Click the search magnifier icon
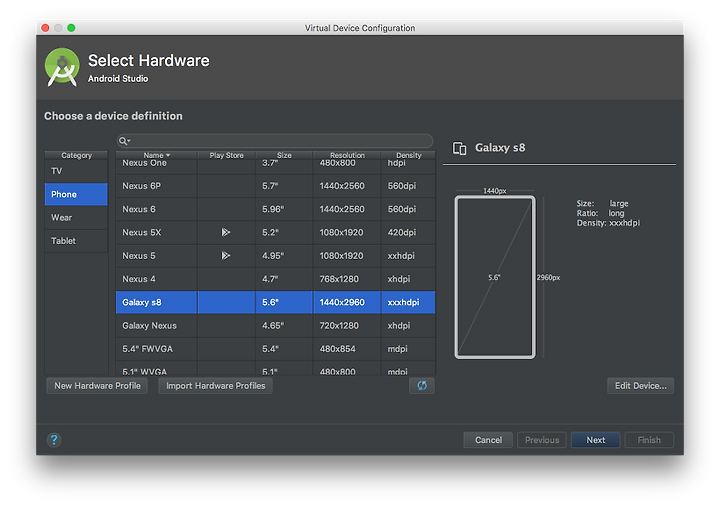Image resolution: width=720 pixels, height=507 pixels. pyautogui.click(x=124, y=141)
